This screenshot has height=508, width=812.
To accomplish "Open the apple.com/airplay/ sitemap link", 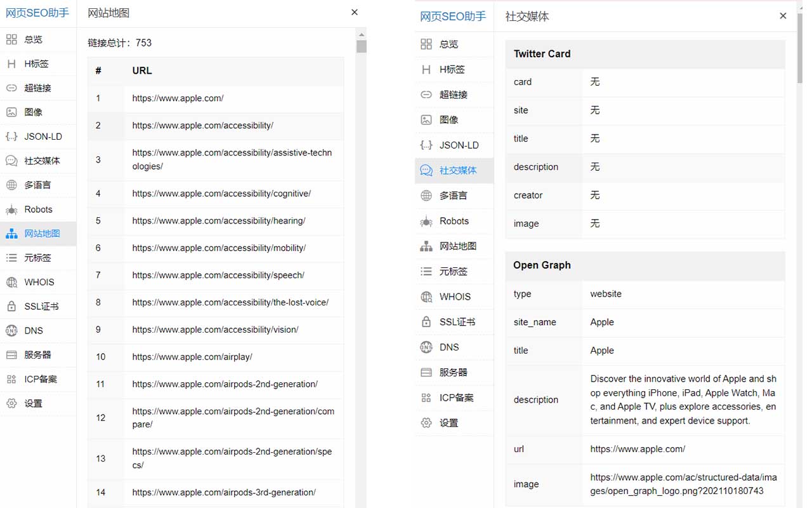I will (x=192, y=357).
